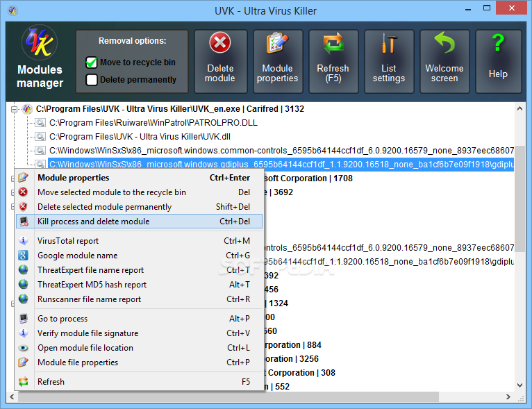Select process row ending in | 552
This screenshot has height=409, width=532.
[x=277, y=387]
